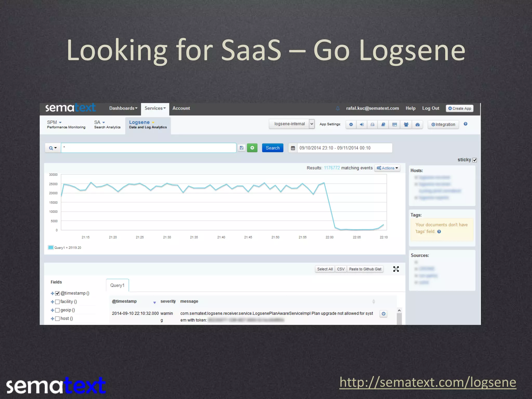Click the dashboard gauge icon in App Settings
This screenshot has height=399, width=532.
tap(417, 124)
